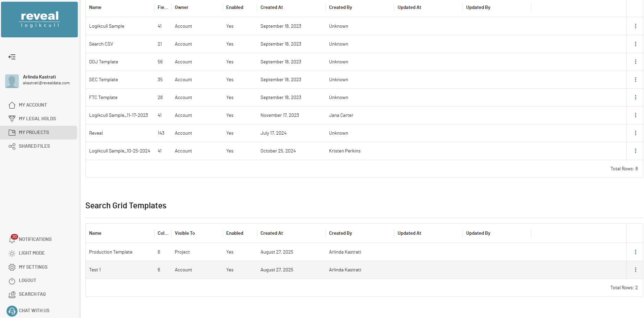
Task: Click the Logout power icon
Action: point(12,281)
